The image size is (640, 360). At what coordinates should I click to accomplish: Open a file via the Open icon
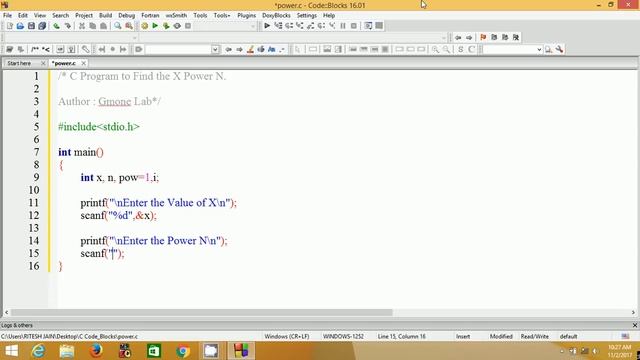(20, 26)
